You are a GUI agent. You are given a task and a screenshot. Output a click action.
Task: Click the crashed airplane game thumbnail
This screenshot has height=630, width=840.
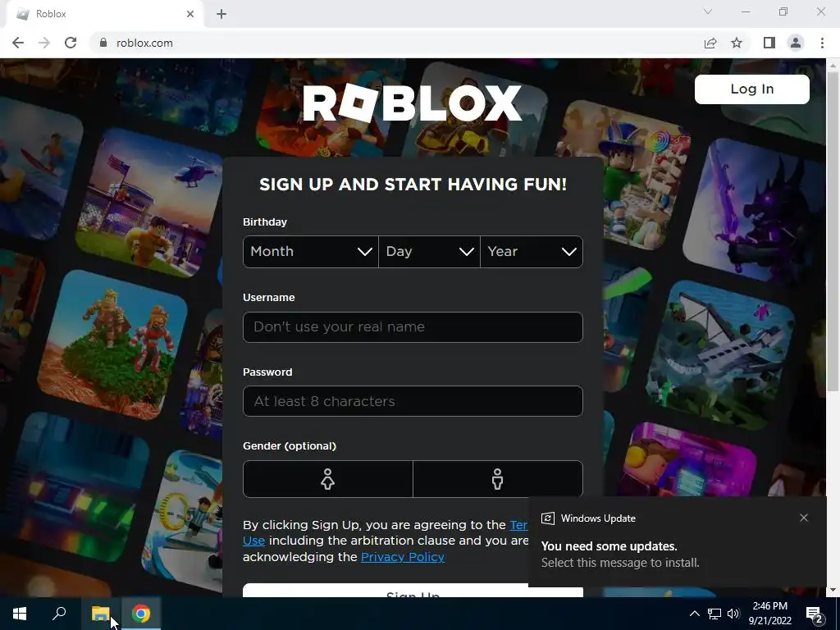720,354
